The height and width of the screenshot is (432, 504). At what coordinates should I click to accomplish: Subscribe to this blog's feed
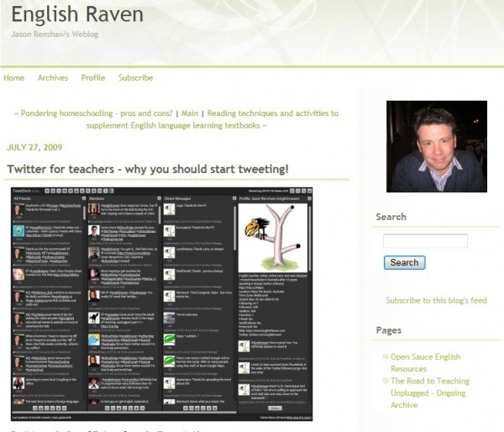tap(436, 300)
